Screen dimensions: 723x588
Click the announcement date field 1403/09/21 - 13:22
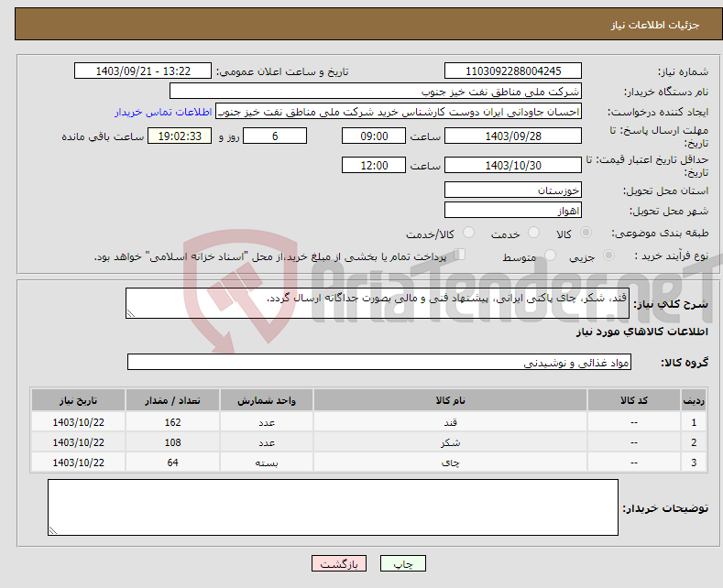[x=143, y=71]
